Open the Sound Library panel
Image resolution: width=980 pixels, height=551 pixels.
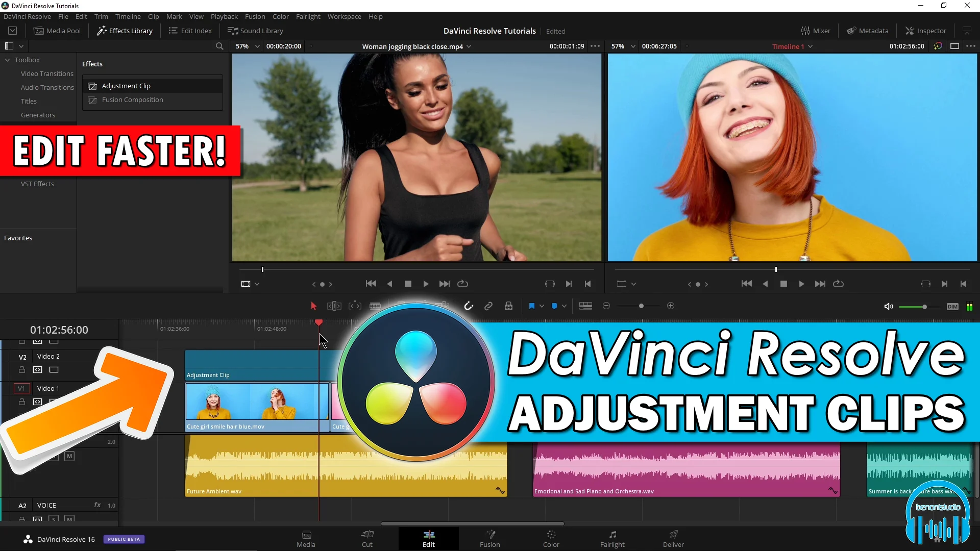[255, 31]
